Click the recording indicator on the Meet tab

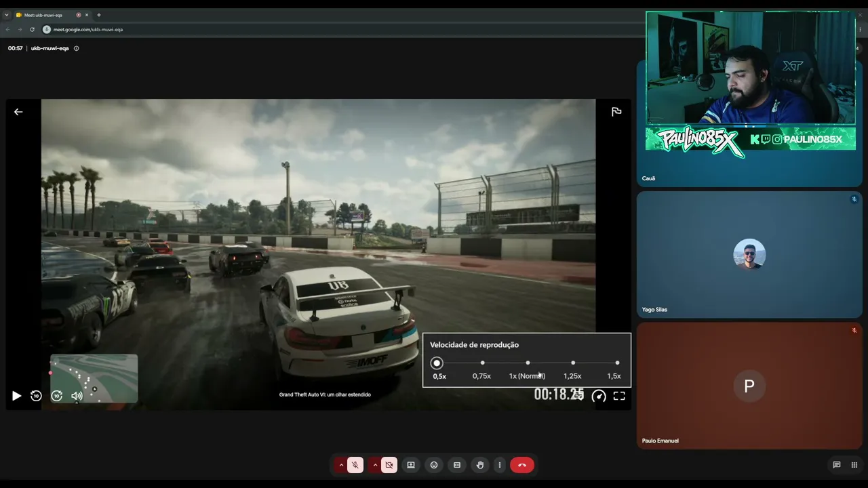pyautogui.click(x=79, y=15)
